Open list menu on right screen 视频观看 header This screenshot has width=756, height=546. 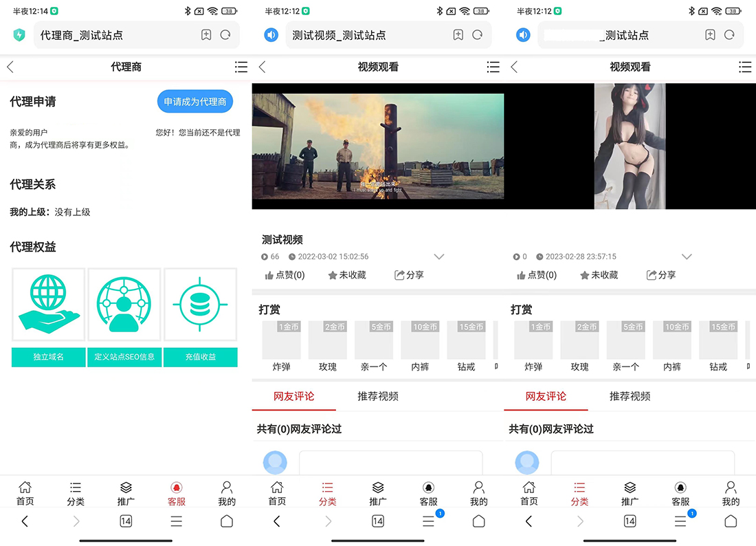pyautogui.click(x=746, y=67)
